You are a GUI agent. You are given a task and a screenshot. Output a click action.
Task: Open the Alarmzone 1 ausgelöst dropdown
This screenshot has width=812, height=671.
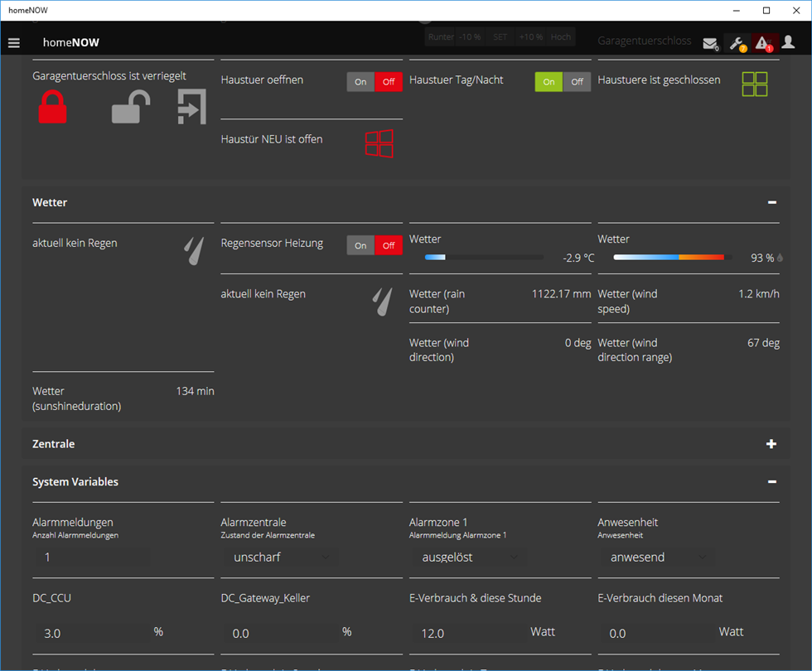pos(468,558)
